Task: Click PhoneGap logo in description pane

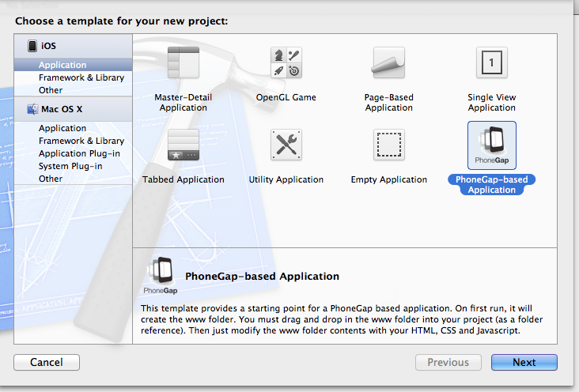Action: [161, 276]
